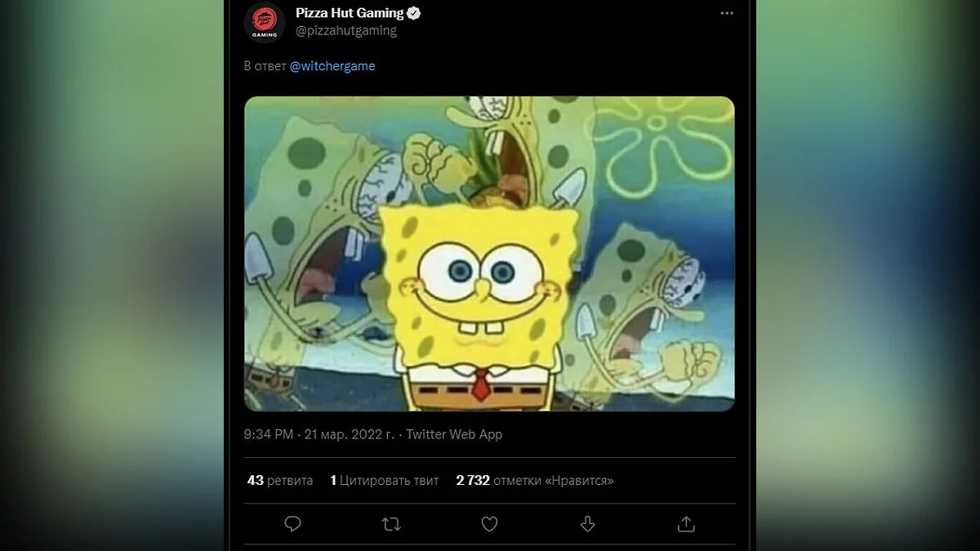Screen dimensions: 980x551
Task: Open the Pizza Hut Gaming display name
Action: coord(350,13)
